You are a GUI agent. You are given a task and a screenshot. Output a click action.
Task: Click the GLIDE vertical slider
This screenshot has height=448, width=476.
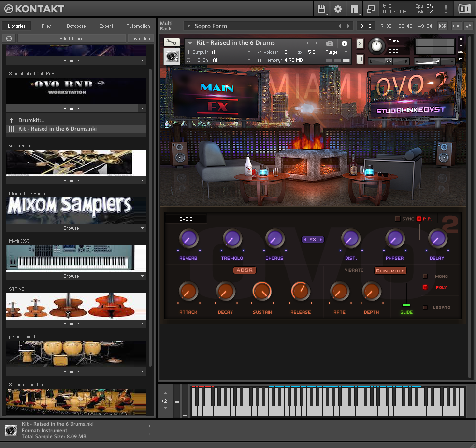pos(406,295)
